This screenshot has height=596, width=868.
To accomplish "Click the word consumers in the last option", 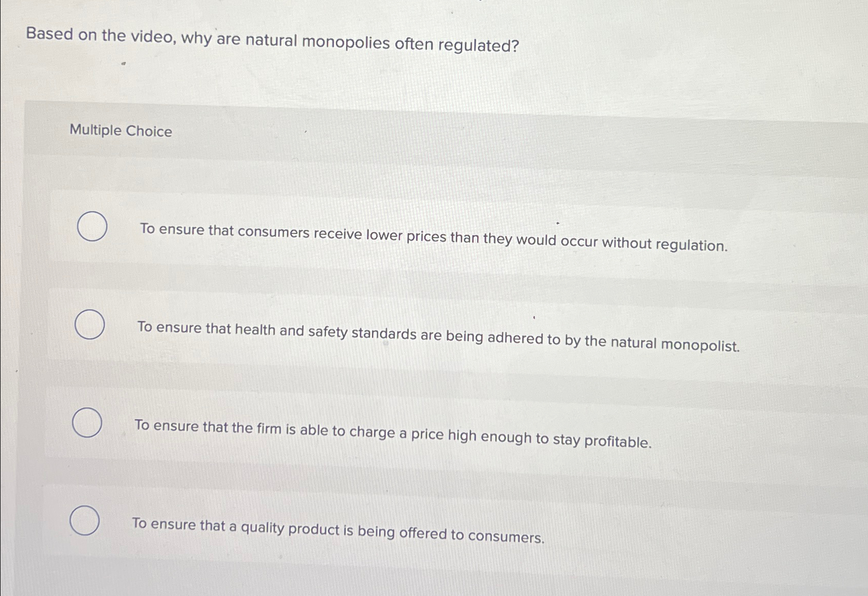I will 506,537.
